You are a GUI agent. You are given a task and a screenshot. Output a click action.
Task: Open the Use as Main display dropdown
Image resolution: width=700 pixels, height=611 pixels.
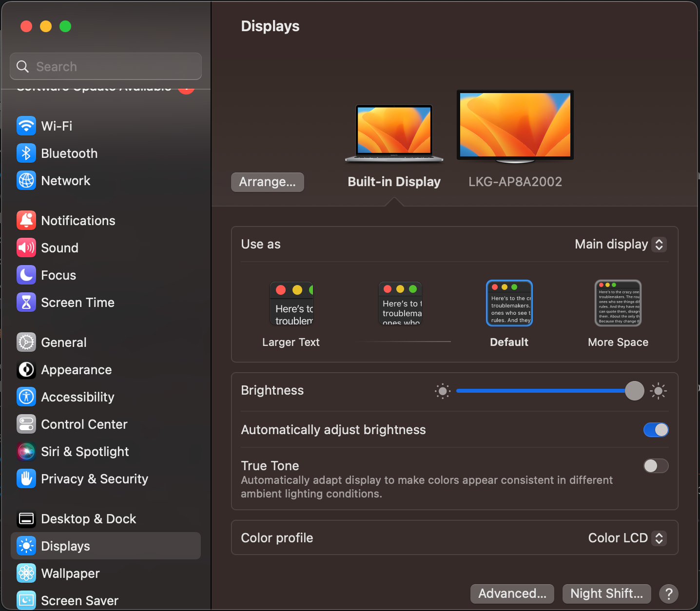pyautogui.click(x=620, y=244)
